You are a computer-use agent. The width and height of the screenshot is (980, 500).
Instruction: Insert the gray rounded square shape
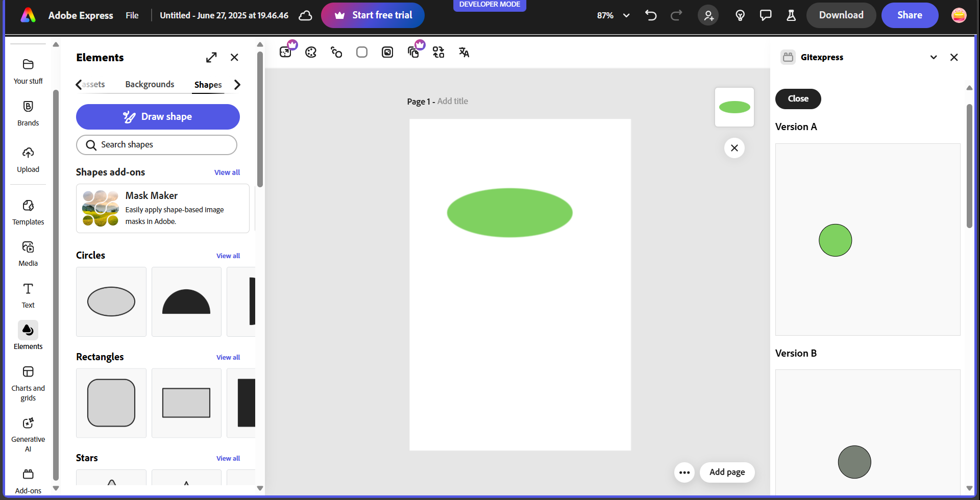[111, 403]
